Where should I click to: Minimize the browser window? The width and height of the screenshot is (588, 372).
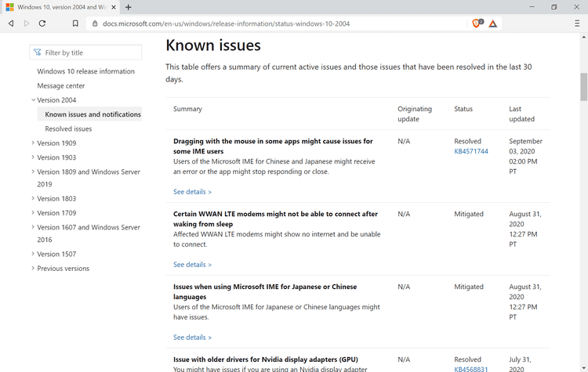[532, 7]
